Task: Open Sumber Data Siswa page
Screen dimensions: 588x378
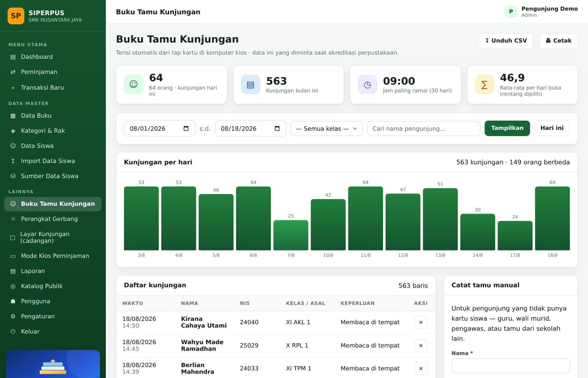Action: pyautogui.click(x=53, y=176)
